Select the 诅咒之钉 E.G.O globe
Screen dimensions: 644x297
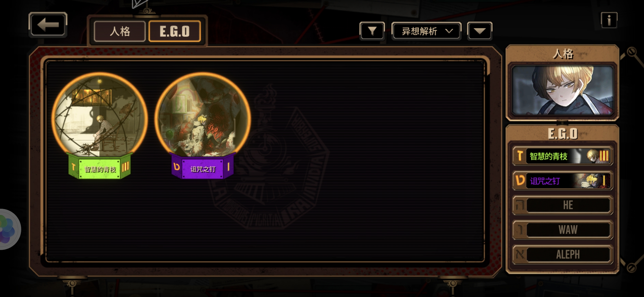point(203,115)
